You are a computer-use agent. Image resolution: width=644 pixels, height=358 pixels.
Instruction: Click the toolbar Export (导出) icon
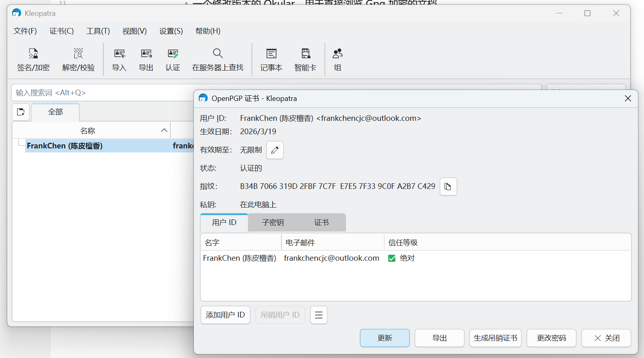[146, 59]
